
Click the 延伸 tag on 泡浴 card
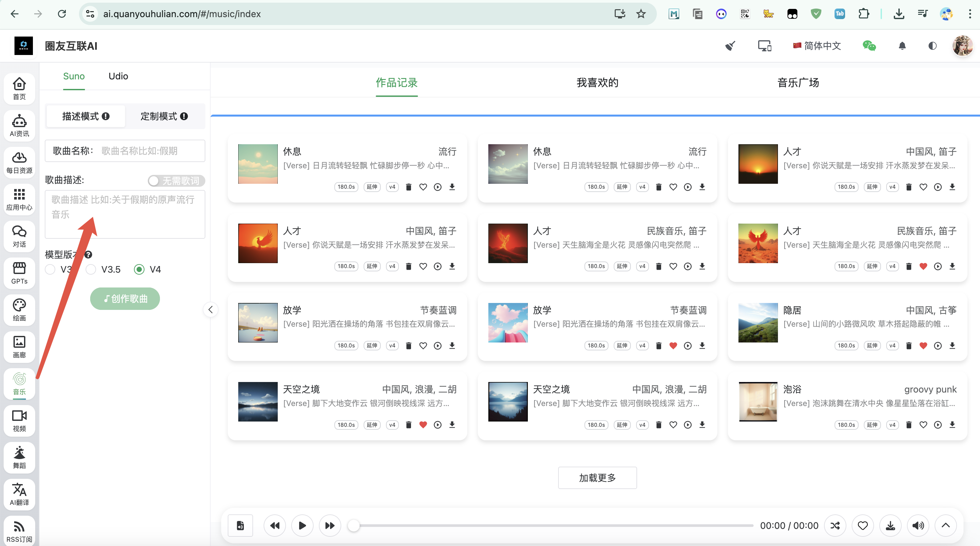[872, 425]
